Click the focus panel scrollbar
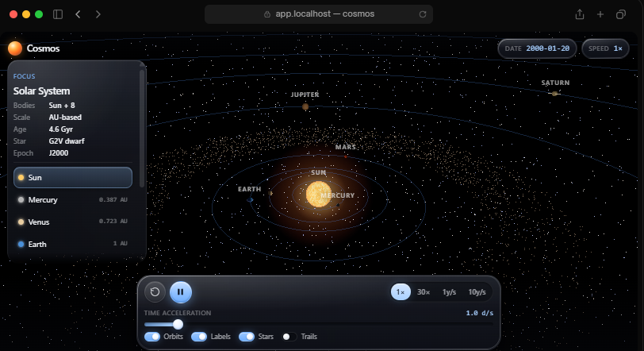644x351 pixels. click(142, 127)
